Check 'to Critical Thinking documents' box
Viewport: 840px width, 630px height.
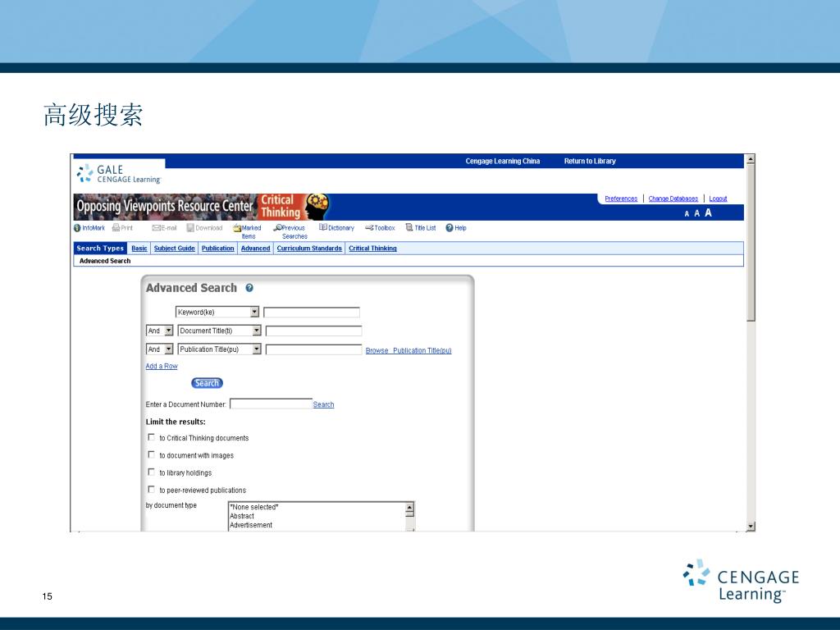click(151, 437)
